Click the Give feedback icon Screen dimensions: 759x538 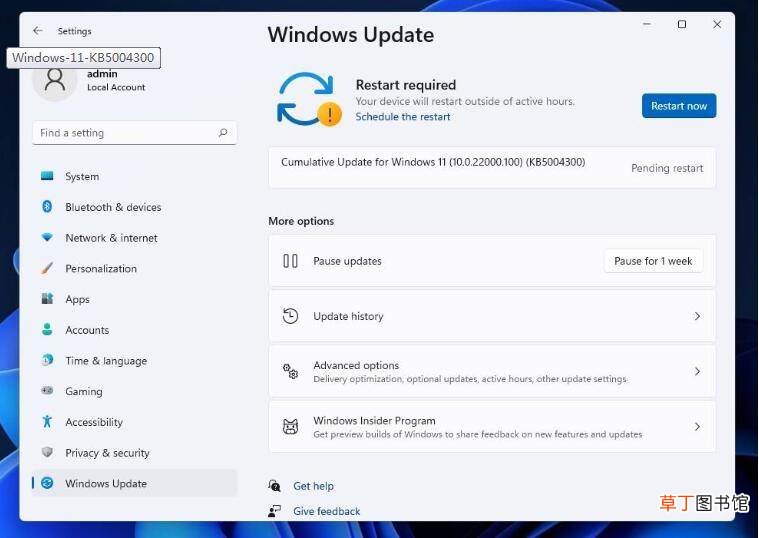click(x=274, y=511)
